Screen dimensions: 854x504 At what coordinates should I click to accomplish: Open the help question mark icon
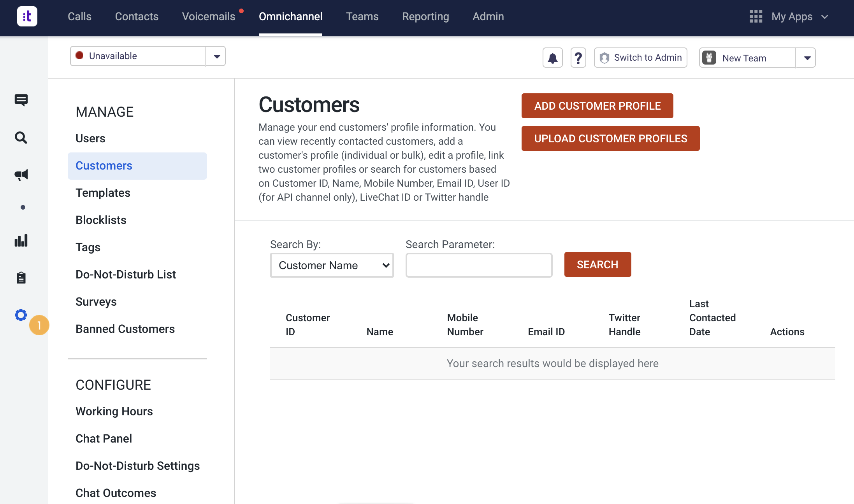[578, 58]
